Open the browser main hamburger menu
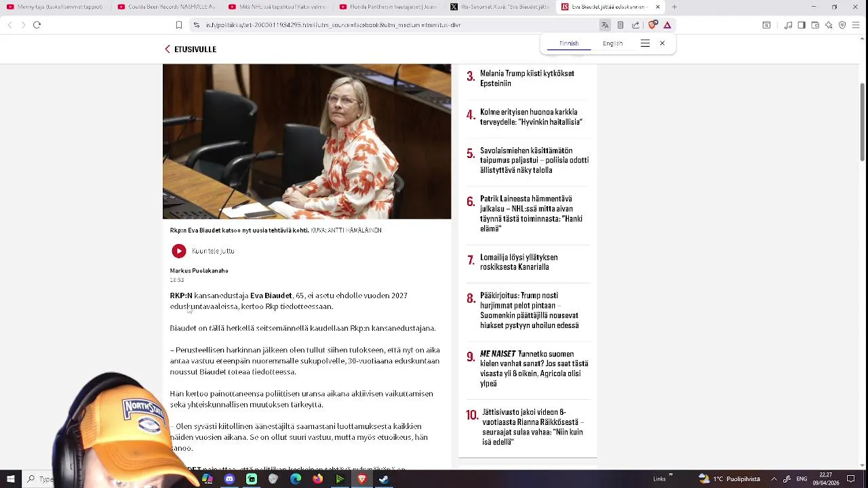The image size is (868, 488). [856, 25]
